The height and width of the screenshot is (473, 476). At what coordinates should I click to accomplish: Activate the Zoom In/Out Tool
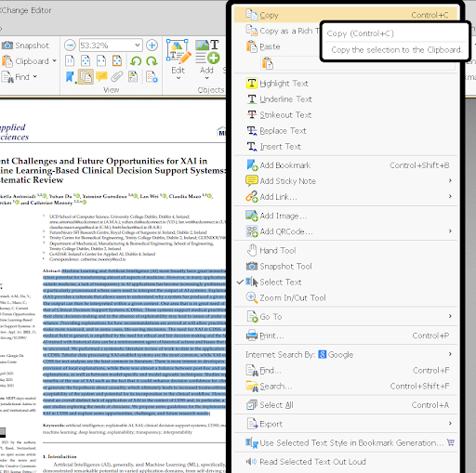[x=346, y=297]
